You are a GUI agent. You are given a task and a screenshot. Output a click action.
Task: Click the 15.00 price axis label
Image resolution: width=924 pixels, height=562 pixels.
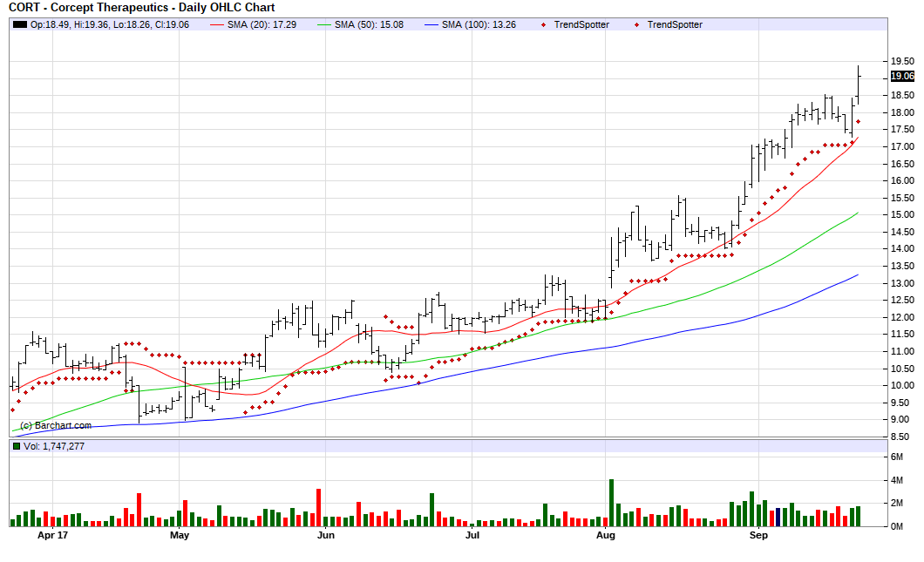coord(902,215)
